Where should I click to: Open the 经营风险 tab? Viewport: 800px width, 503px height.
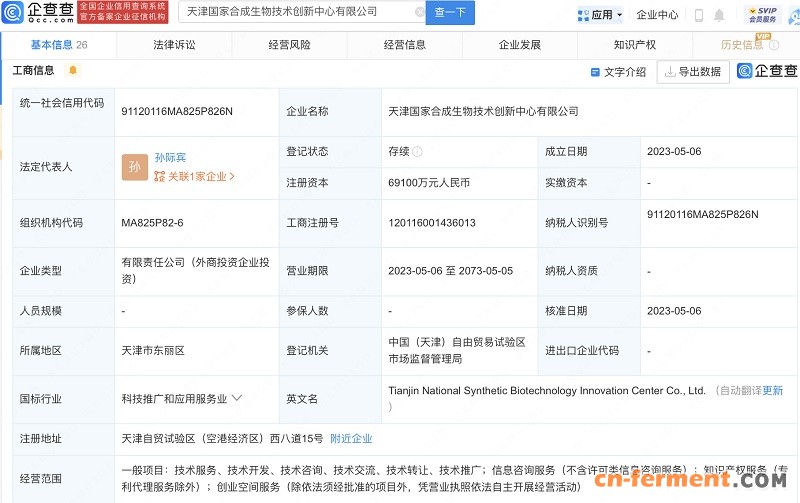pyautogui.click(x=289, y=45)
